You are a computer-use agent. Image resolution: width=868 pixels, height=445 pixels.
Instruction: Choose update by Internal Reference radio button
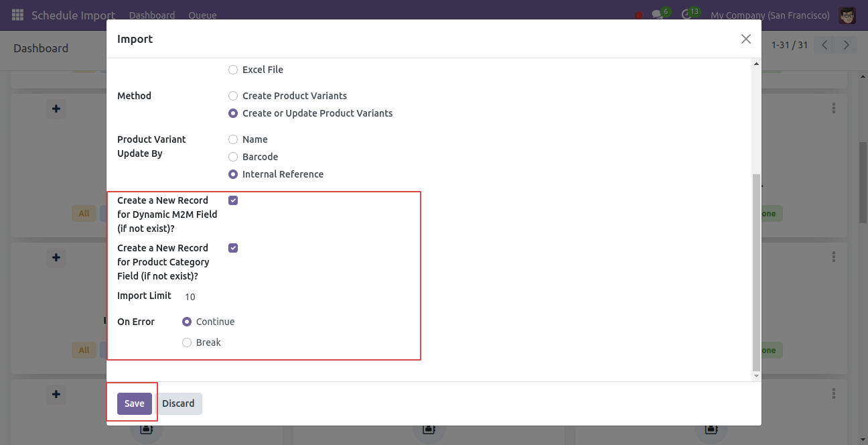point(233,174)
